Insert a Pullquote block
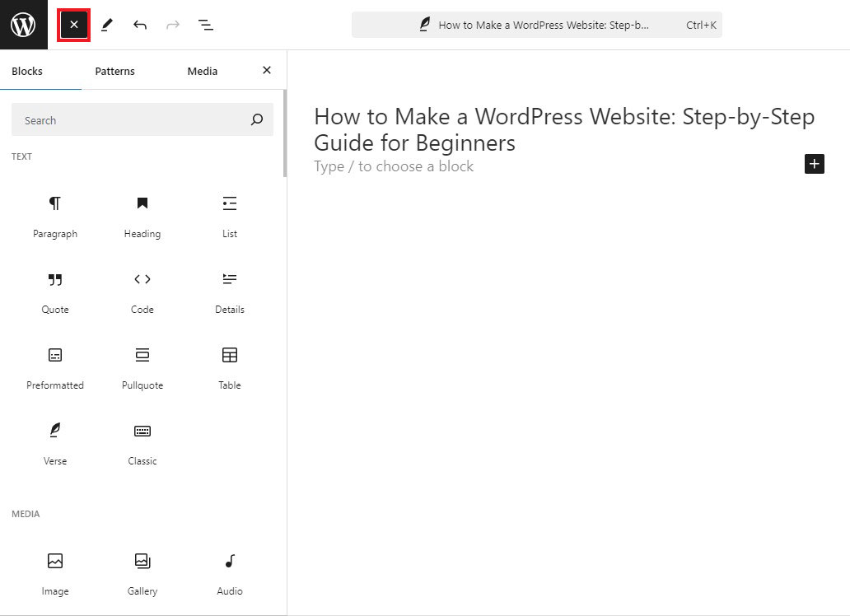Screen dimensions: 850x616 (x=142, y=369)
